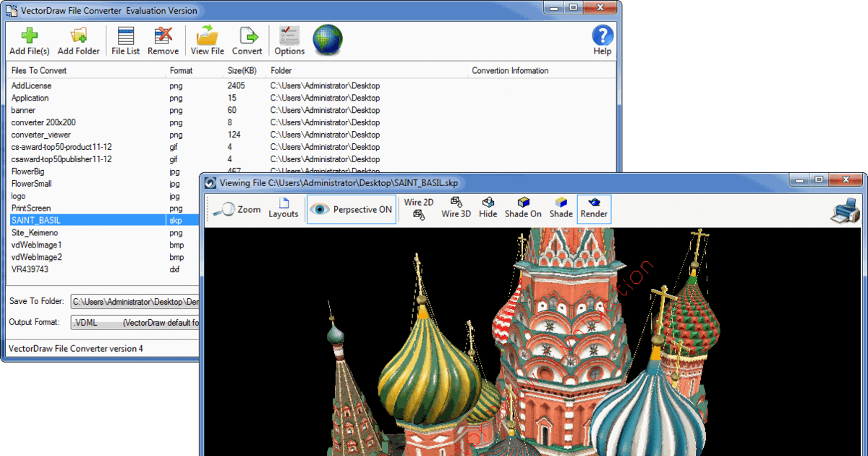This screenshot has width=868, height=456.
Task: Toggle Perspective ON in the viewer
Action: [351, 208]
